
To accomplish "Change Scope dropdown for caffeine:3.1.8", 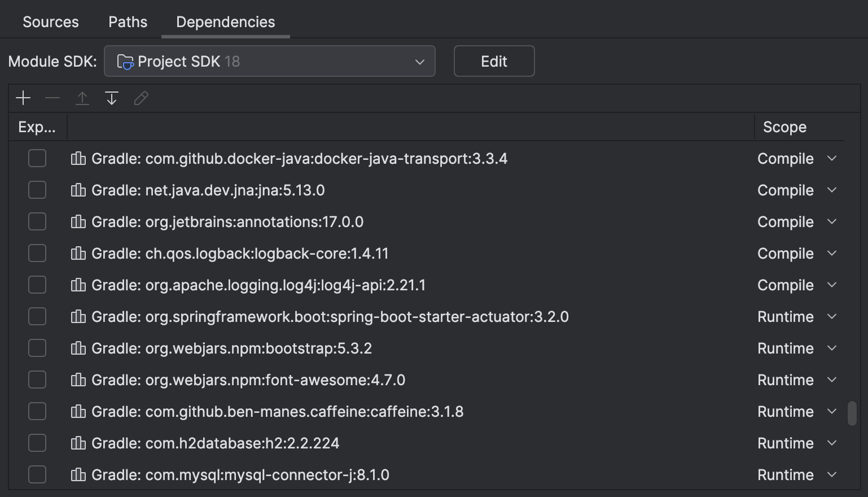I will (x=833, y=411).
